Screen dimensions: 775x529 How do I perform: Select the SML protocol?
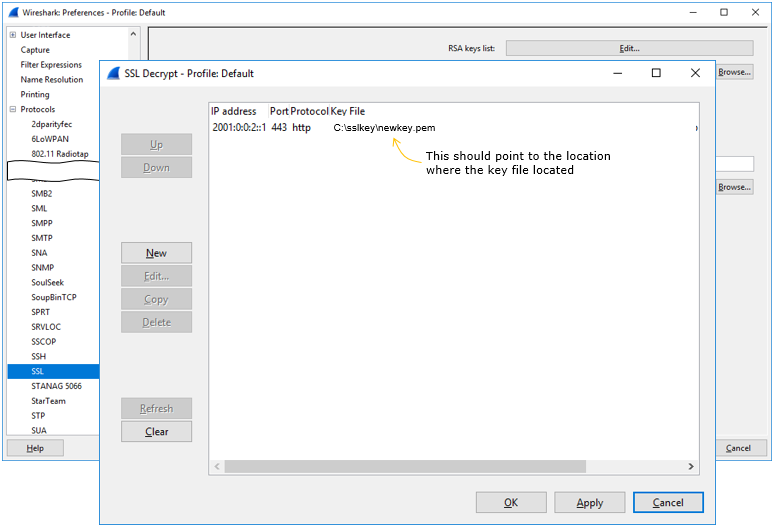click(x=39, y=208)
